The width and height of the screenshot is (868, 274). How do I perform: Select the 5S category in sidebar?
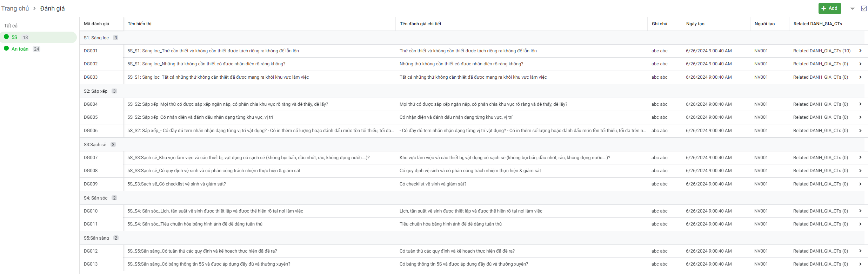click(x=14, y=38)
